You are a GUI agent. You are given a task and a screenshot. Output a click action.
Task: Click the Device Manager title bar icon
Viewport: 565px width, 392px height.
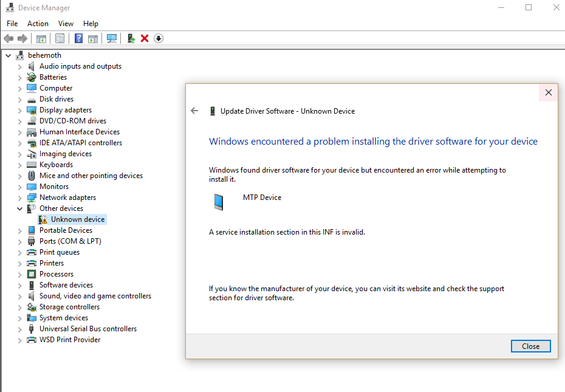tap(10, 7)
